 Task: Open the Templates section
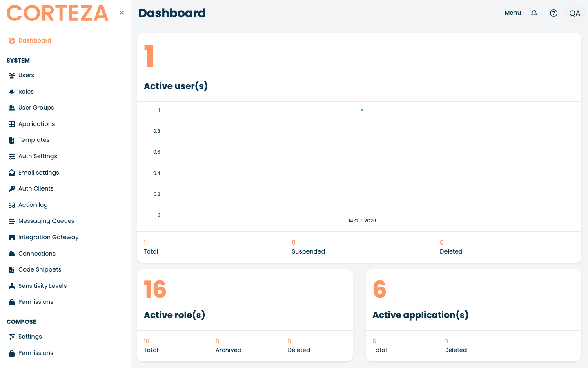pos(34,140)
